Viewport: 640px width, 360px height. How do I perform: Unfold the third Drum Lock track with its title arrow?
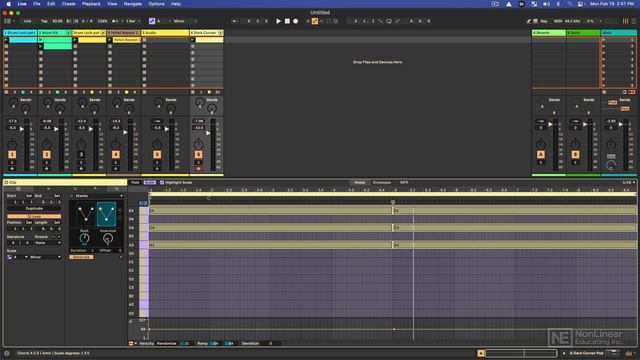[x=103, y=33]
